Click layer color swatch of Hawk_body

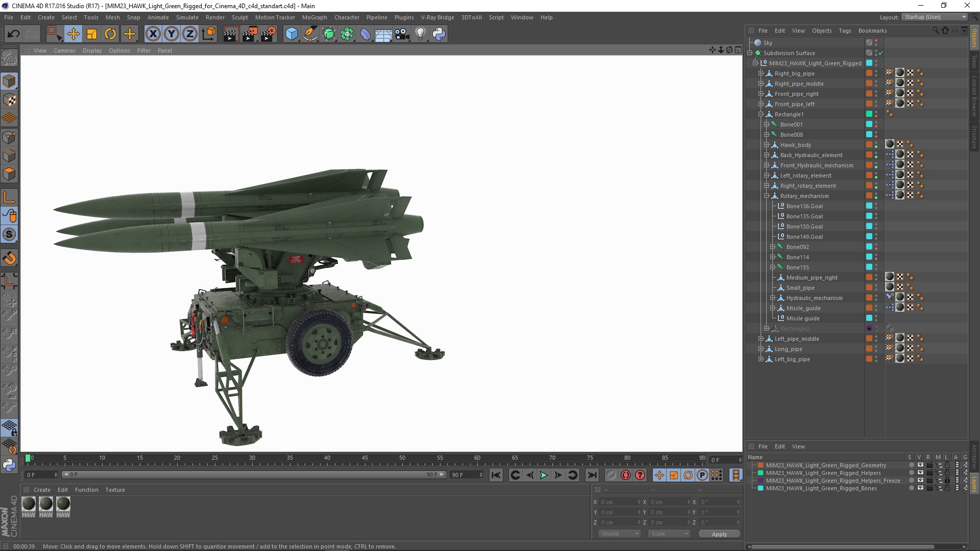coord(869,145)
